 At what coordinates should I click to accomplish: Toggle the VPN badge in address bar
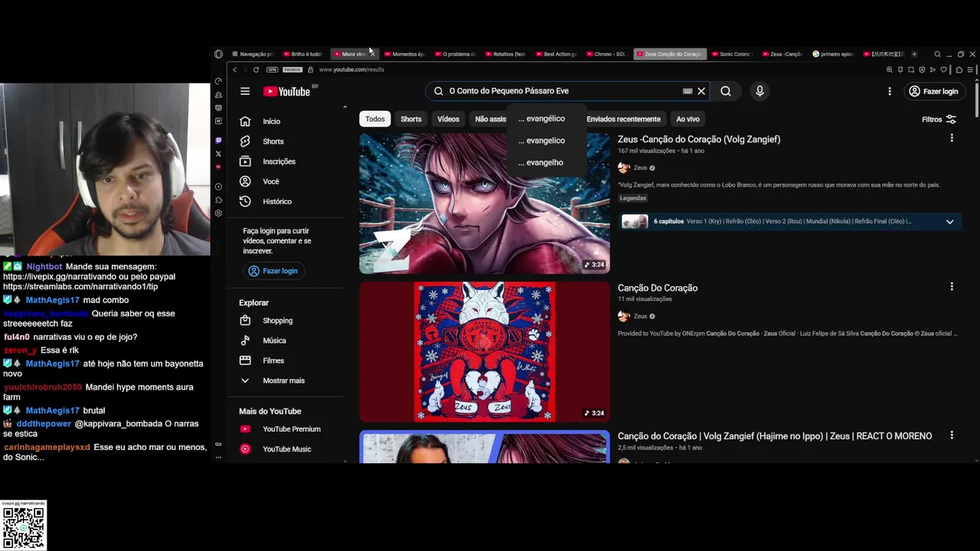[272, 70]
